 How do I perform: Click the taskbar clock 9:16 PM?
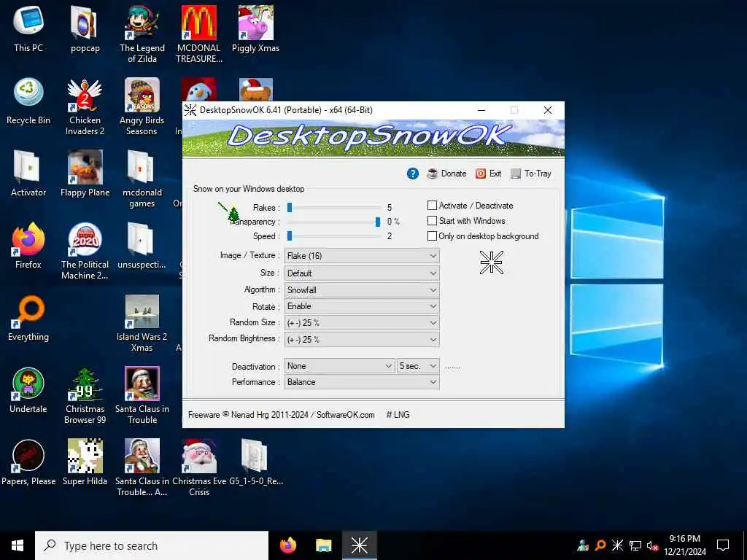[684, 545]
